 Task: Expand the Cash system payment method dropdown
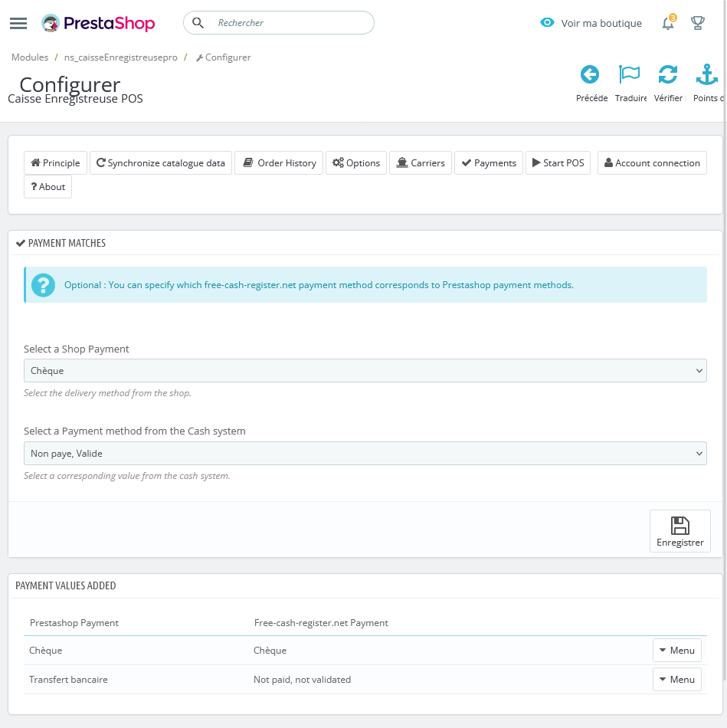(x=365, y=454)
